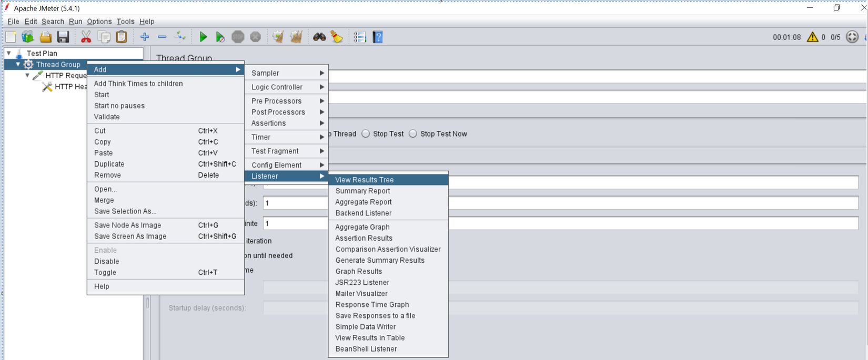
Task: Click the active threads indicator icon
Action: coord(852,37)
